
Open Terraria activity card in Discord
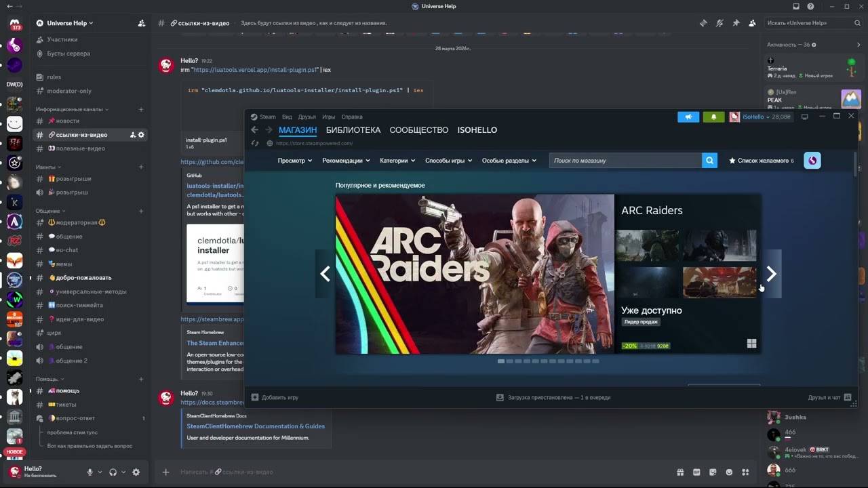pyautogui.click(x=812, y=68)
